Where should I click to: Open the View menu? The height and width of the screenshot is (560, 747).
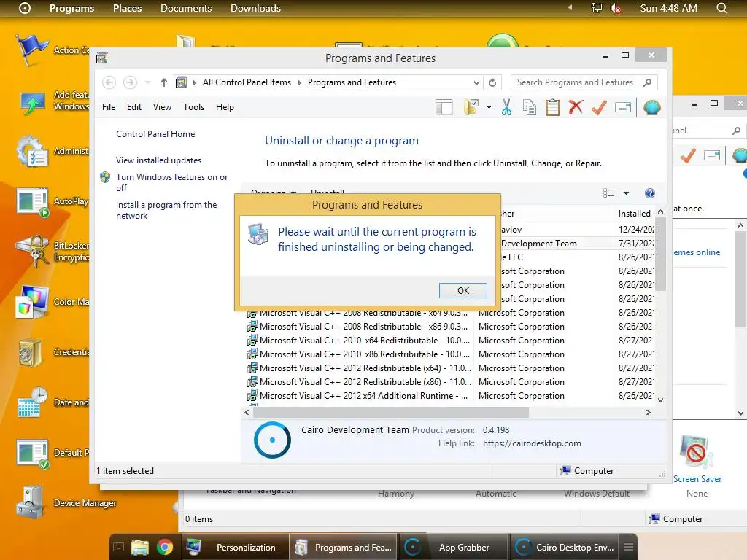coord(162,107)
